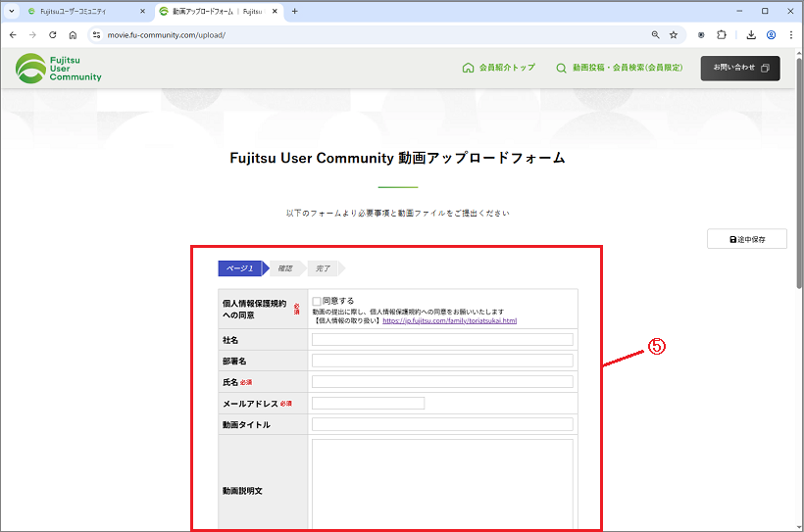Screen dimensions: 804x532
Task: Select the 動画アップロードフォーム tab
Action: click(219, 12)
